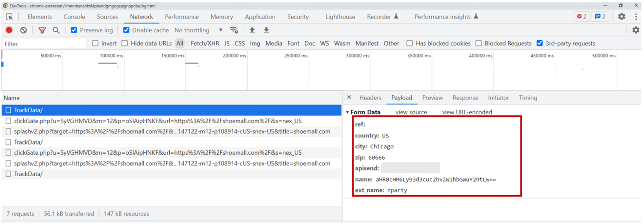Enable the Hide data URLs checkbox
Viewport: 644px width, 224px height.
point(125,43)
